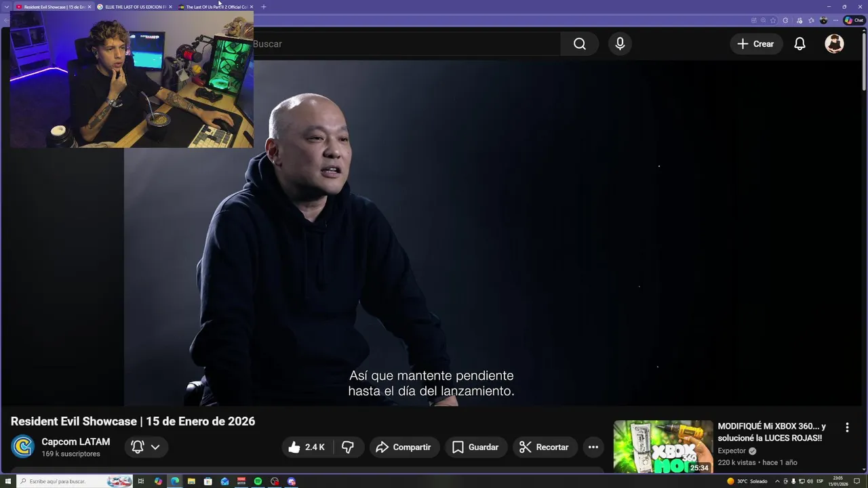Like the video with 2.4 K thumbs up
Image resolution: width=868 pixels, height=488 pixels.
pos(307,447)
